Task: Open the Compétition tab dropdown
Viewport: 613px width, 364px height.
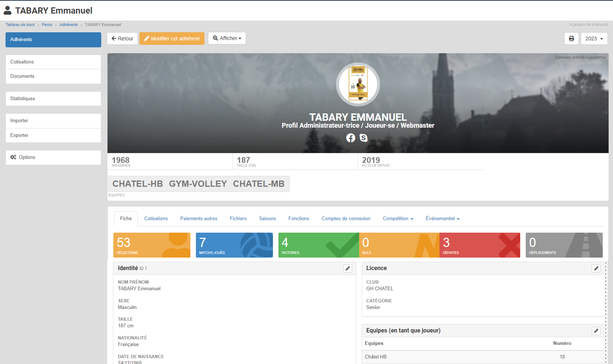Action: coord(398,219)
